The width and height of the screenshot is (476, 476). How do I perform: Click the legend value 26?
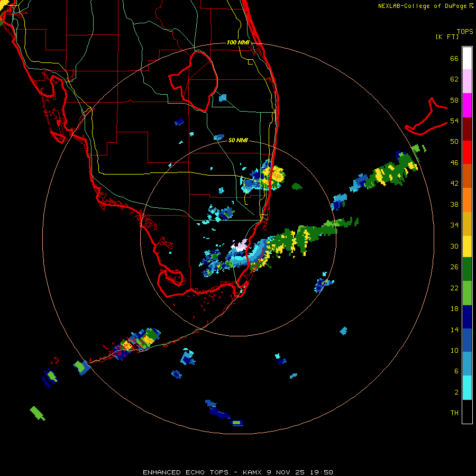click(454, 267)
